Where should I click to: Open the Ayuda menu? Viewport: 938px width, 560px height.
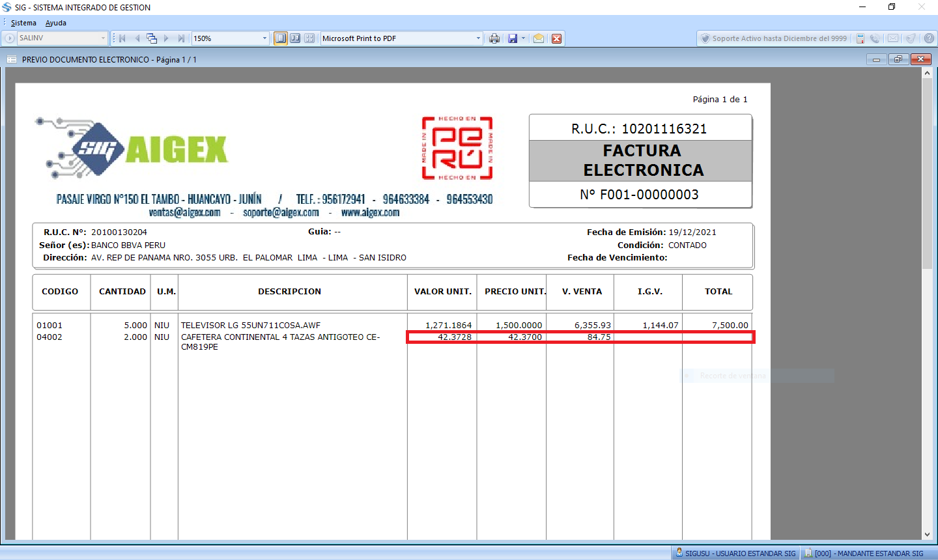[56, 23]
